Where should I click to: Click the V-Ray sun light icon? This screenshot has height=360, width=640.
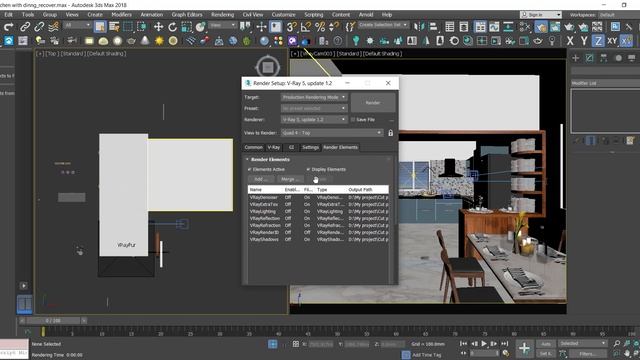[x=159, y=41]
